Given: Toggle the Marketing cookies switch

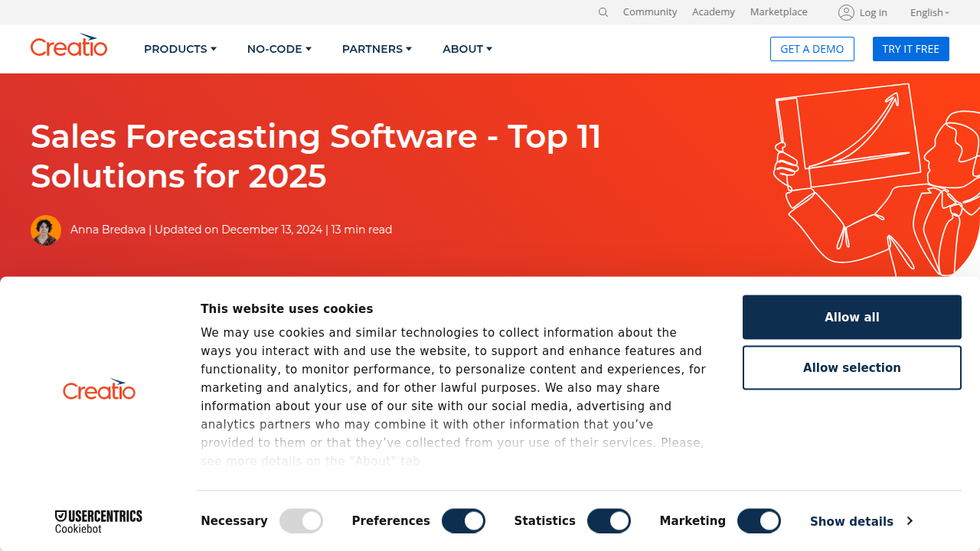Looking at the screenshot, I should coord(759,521).
